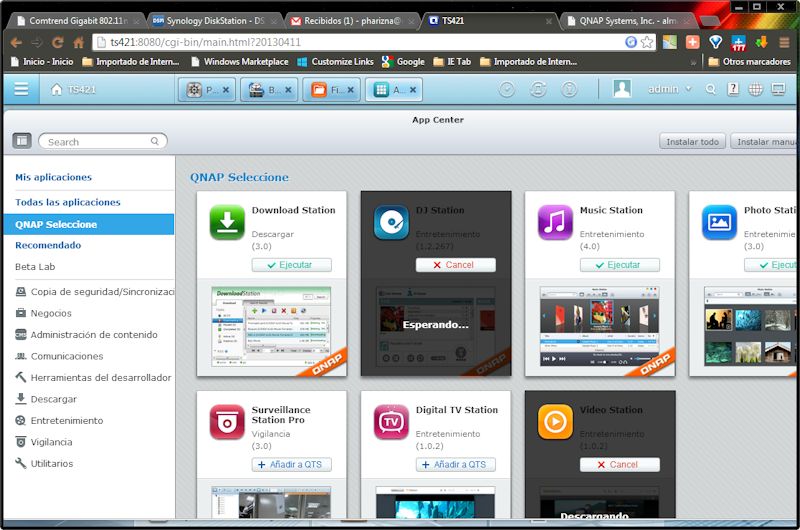
Task: Close the App Center taskbar tab
Action: [413, 90]
